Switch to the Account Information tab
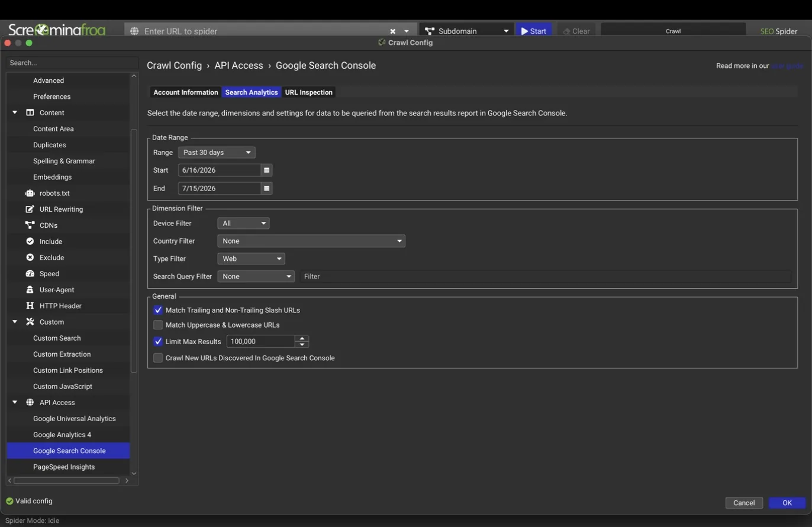The height and width of the screenshot is (527, 812). click(186, 92)
